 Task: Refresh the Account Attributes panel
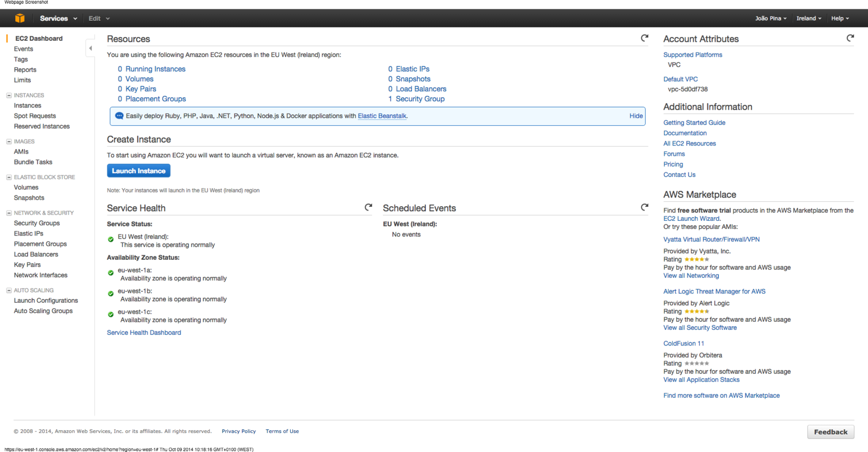(850, 38)
